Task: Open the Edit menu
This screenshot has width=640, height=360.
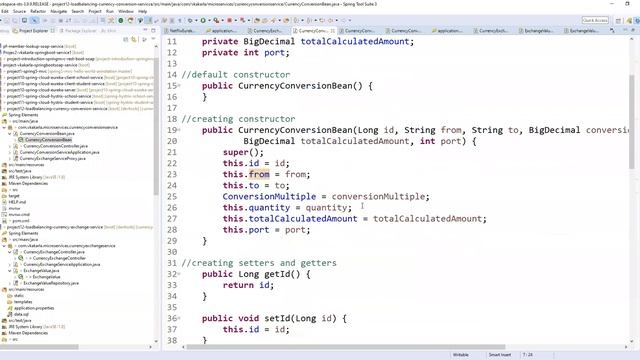Action: click(x=5, y=11)
